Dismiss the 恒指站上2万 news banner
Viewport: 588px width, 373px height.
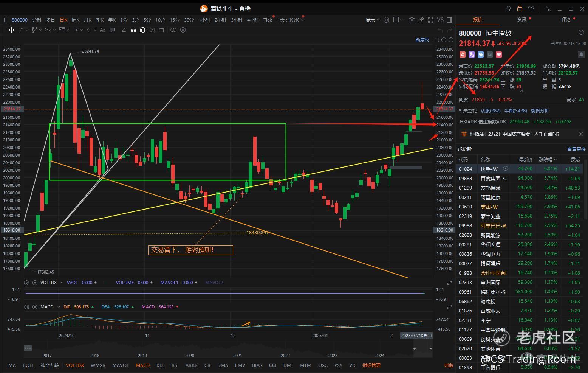pos(581,134)
